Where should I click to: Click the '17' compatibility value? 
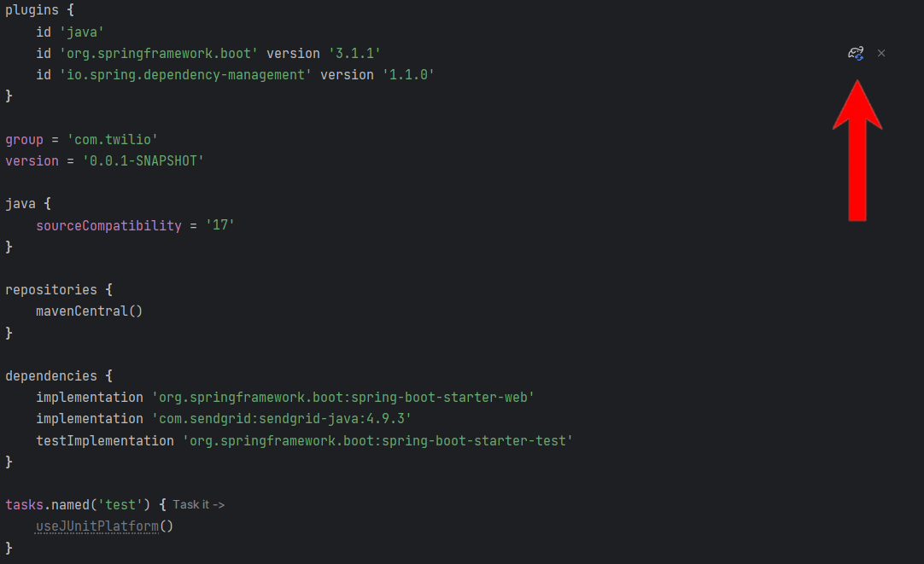[x=219, y=225]
